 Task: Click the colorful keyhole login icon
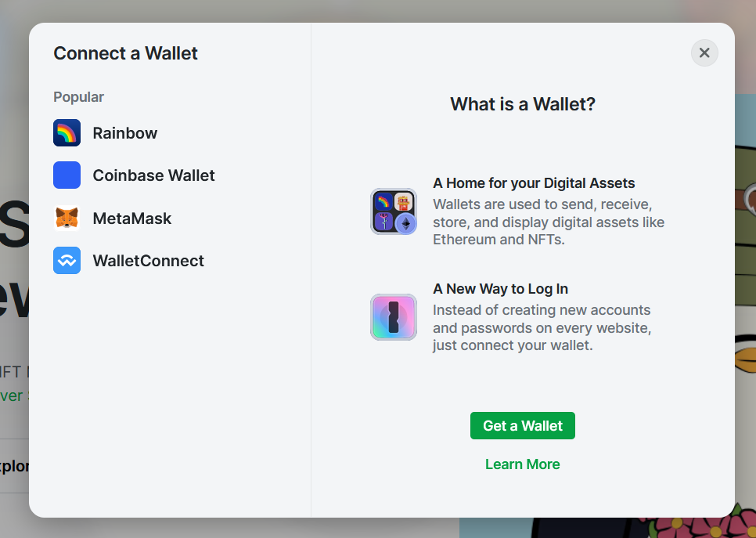pos(394,317)
